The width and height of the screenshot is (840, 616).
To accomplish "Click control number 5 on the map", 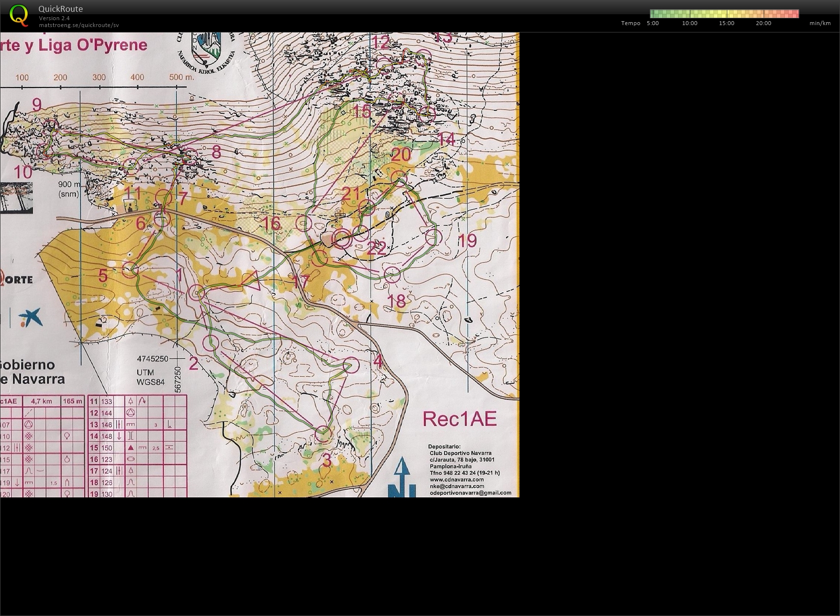I will click(x=103, y=276).
